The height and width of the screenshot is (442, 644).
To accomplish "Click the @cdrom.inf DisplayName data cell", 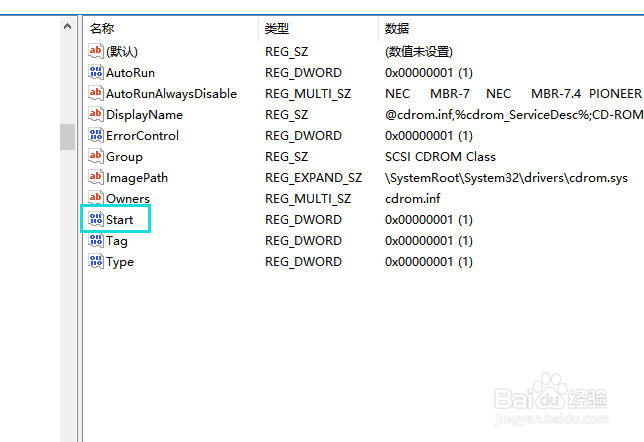I will [514, 115].
